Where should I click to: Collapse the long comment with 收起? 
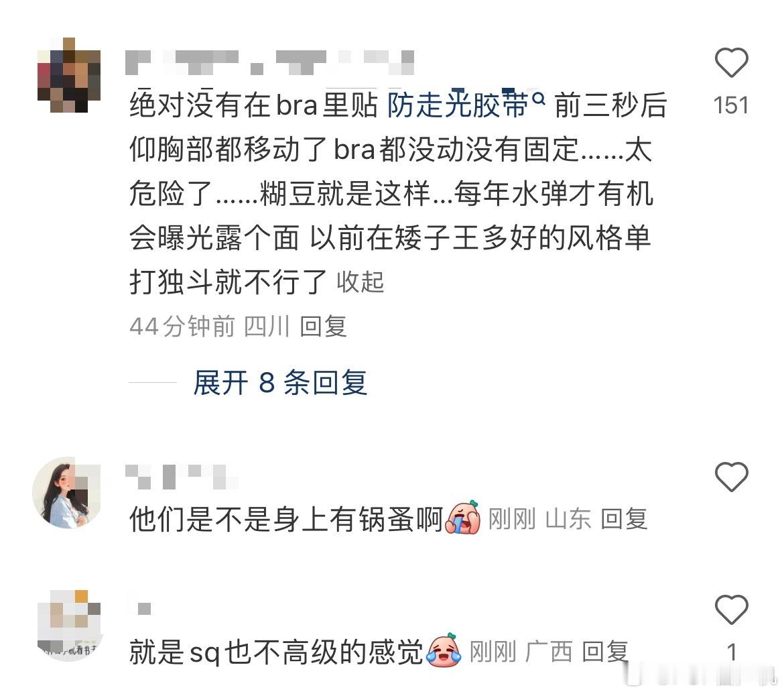(360, 282)
